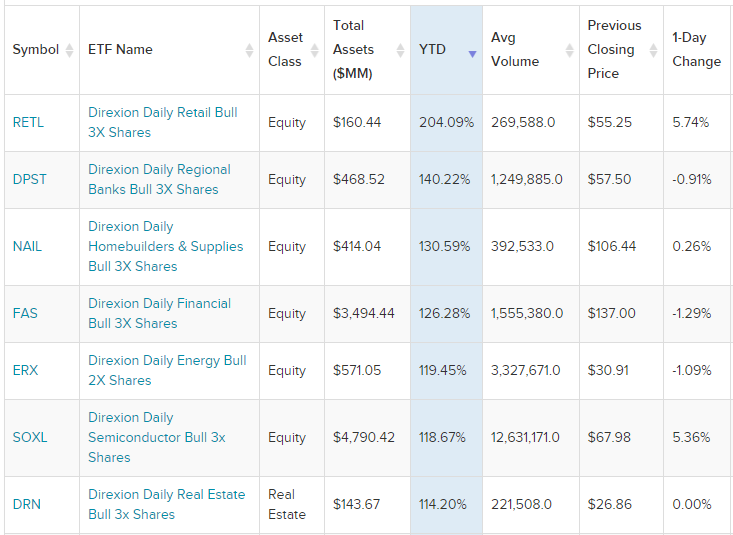The image size is (733, 535).
Task: Open Direxion Daily Regional Banks Bull link
Action: pyautogui.click(x=159, y=180)
